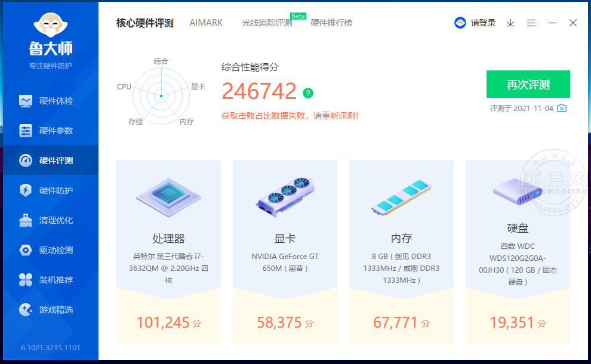Click the 综合 label on radar chart
Image resolution: width=591 pixels, height=364 pixels.
coord(161,61)
